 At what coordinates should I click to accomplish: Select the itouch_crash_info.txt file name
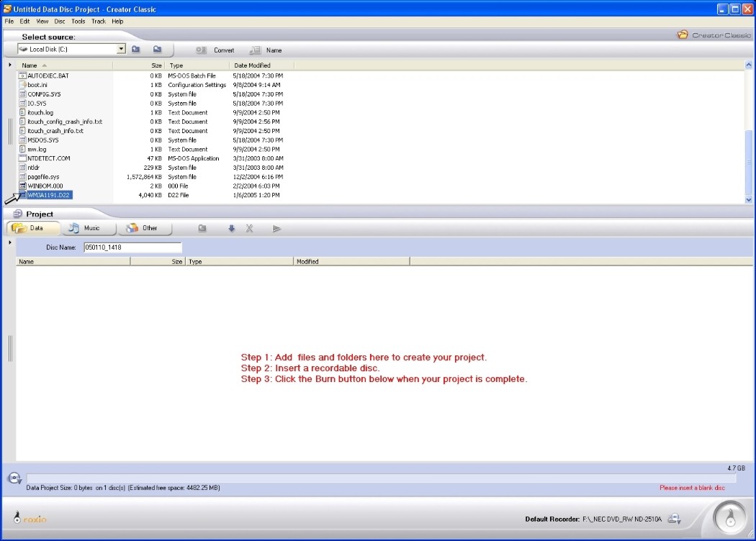click(55, 130)
